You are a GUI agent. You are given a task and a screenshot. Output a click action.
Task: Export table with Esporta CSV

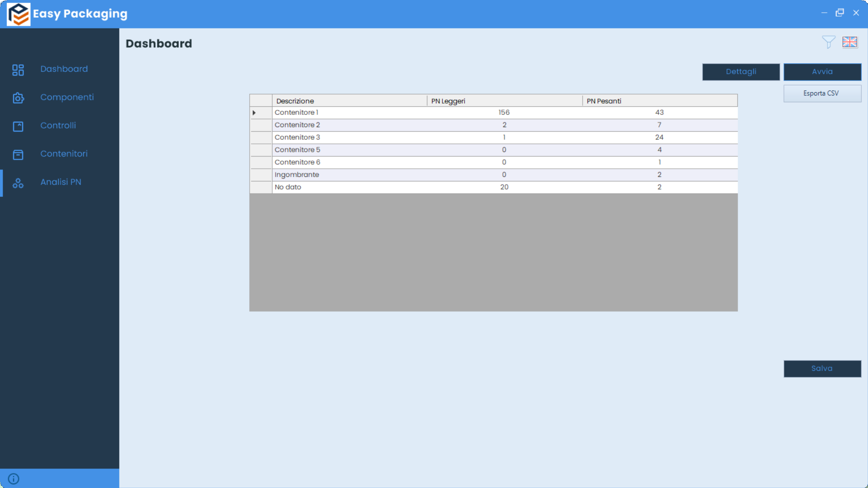[x=822, y=94]
